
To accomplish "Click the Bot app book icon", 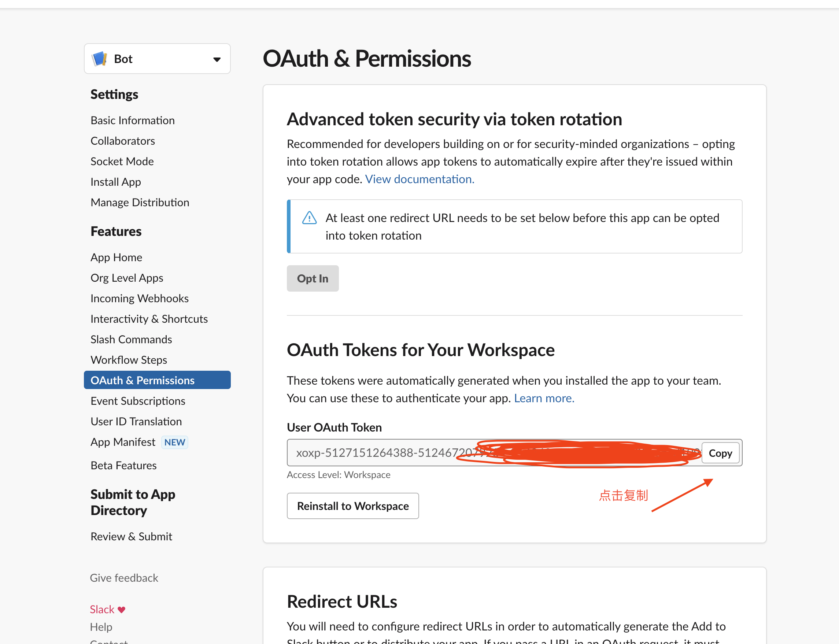I will pyautogui.click(x=99, y=59).
